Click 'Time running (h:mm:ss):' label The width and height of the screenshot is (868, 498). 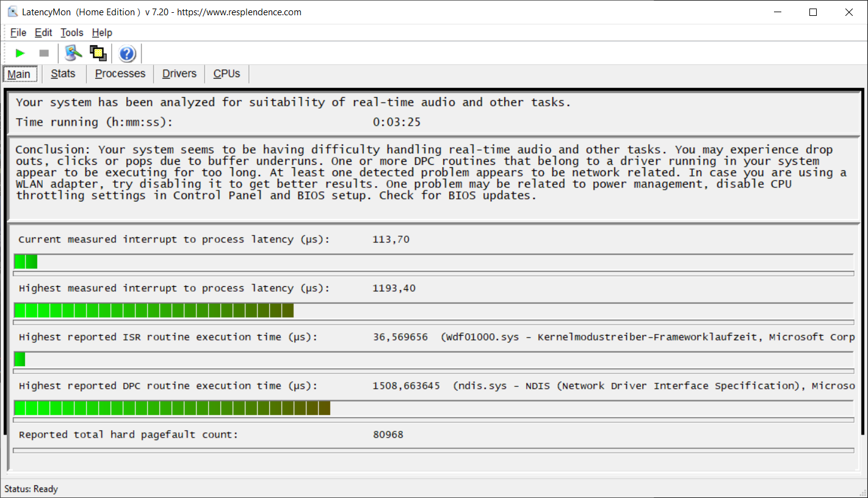[x=95, y=122]
